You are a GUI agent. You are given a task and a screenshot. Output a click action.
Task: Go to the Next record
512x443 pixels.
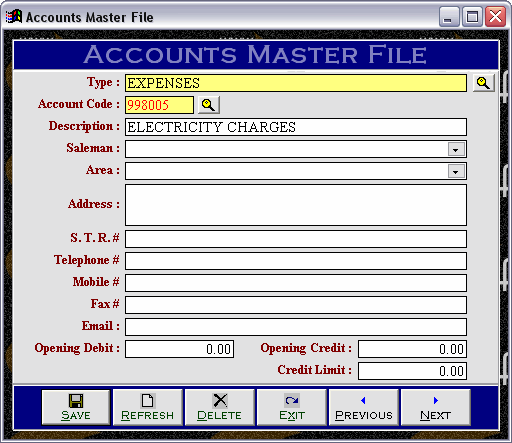[436, 407]
